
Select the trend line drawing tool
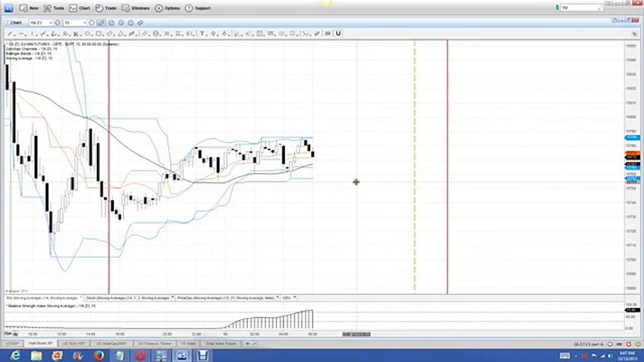pyautogui.click(x=10, y=34)
